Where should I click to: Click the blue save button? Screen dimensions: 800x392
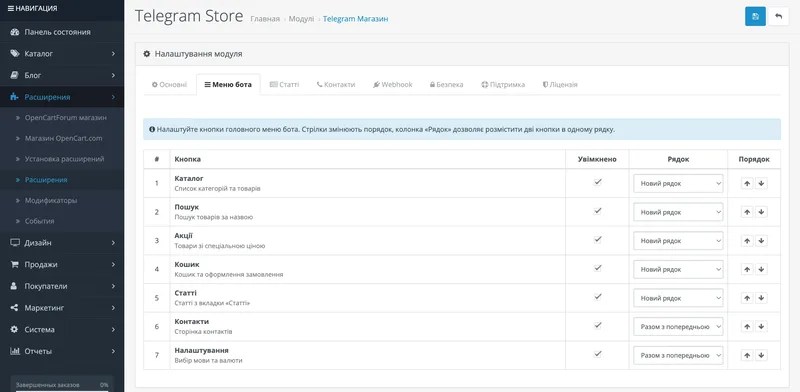click(755, 16)
